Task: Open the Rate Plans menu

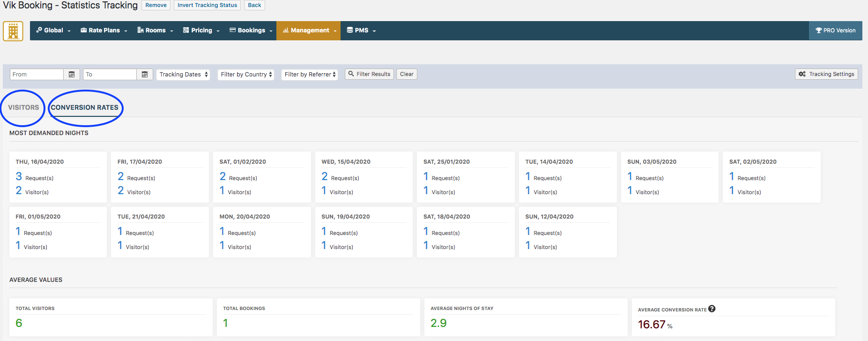Action: coord(104,30)
